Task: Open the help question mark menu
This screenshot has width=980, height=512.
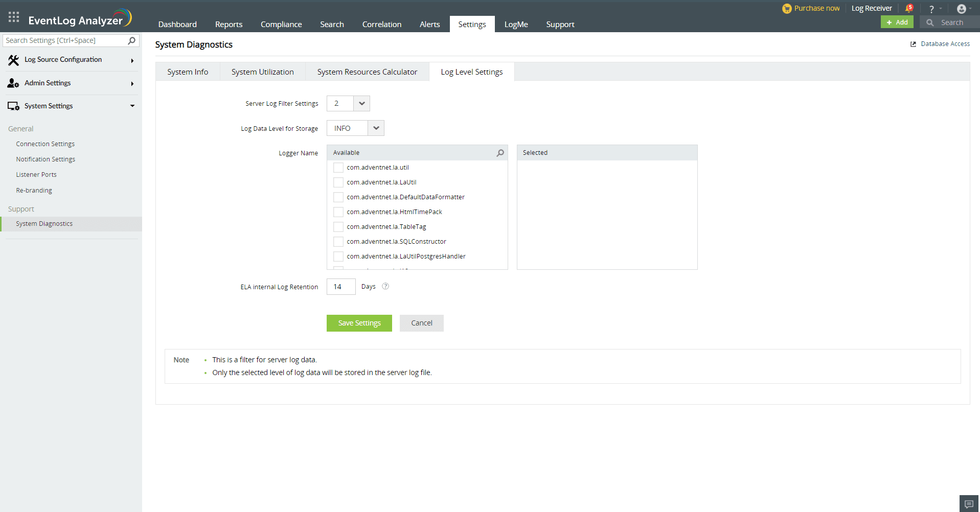Action: pyautogui.click(x=931, y=9)
